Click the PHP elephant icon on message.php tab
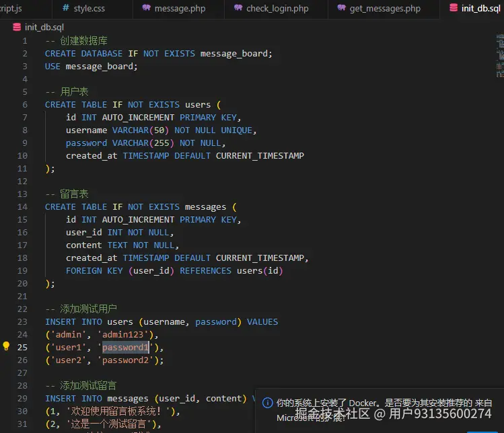Image resolution: width=504 pixels, height=433 pixels. click(146, 7)
